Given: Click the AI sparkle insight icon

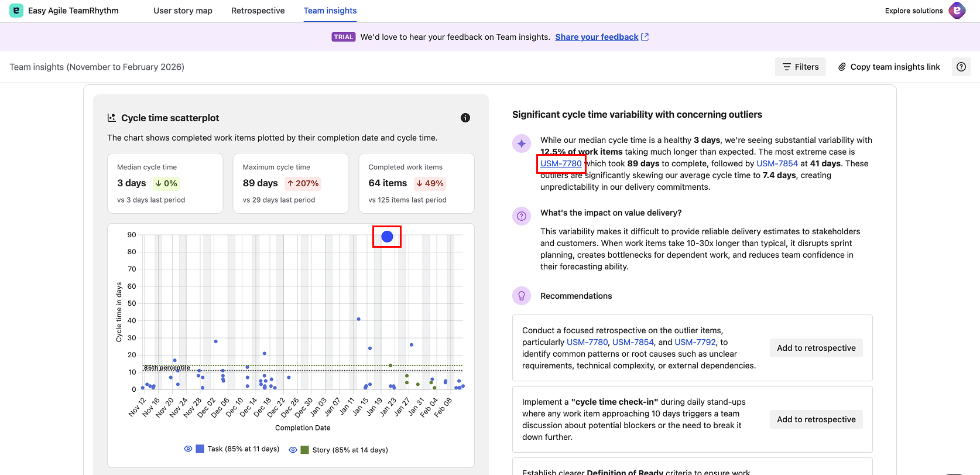Looking at the screenshot, I should (522, 143).
